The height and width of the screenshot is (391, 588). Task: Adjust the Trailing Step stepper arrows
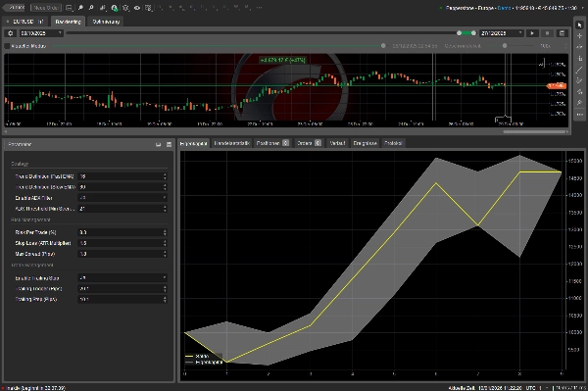165,299
